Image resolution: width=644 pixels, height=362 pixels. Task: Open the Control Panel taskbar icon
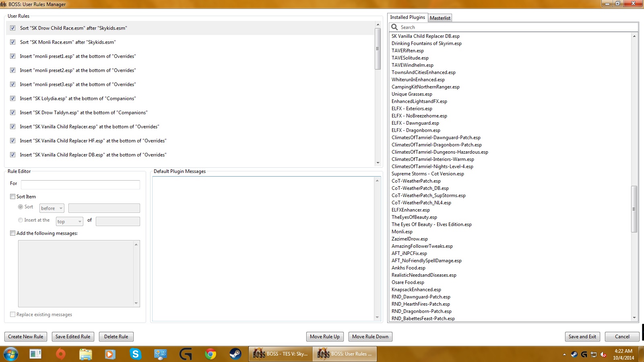coord(160,354)
